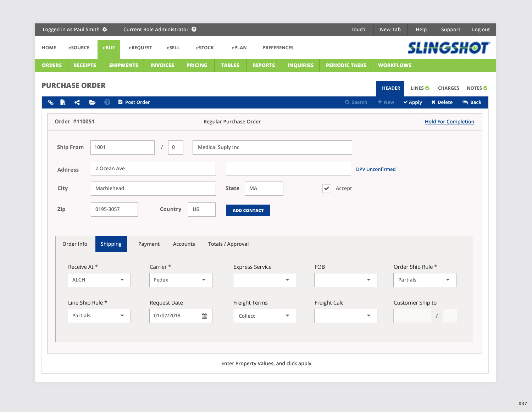Click the green check next to LINES
The height and width of the screenshot is (412, 532).
(427, 88)
